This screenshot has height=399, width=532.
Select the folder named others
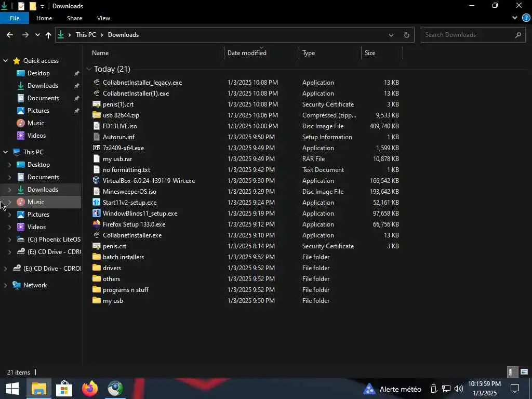[111, 279]
